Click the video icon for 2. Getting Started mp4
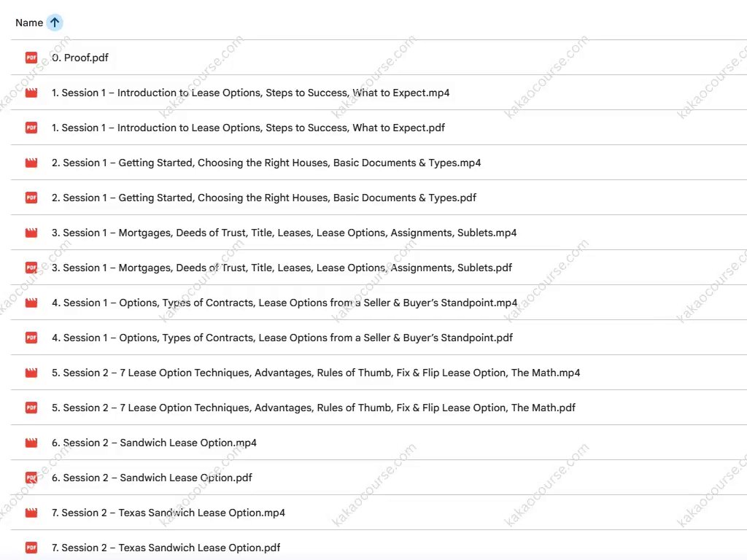Image resolution: width=747 pixels, height=560 pixels. (x=31, y=163)
